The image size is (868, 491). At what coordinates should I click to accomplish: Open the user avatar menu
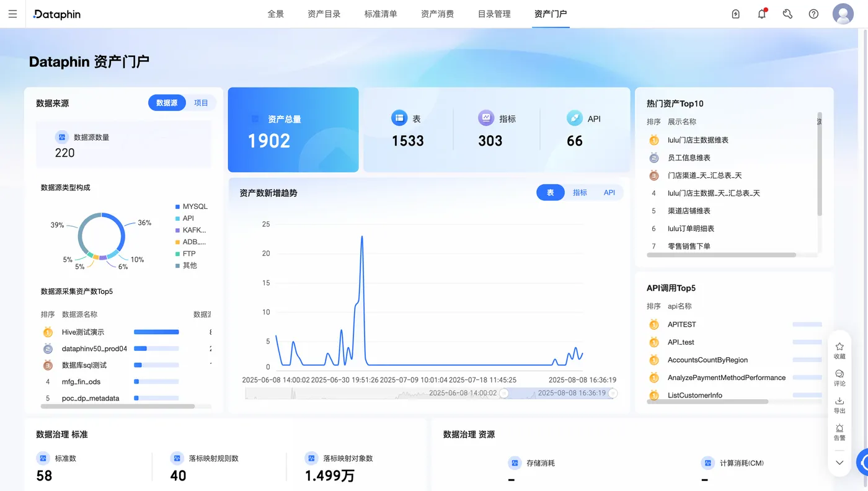click(843, 14)
